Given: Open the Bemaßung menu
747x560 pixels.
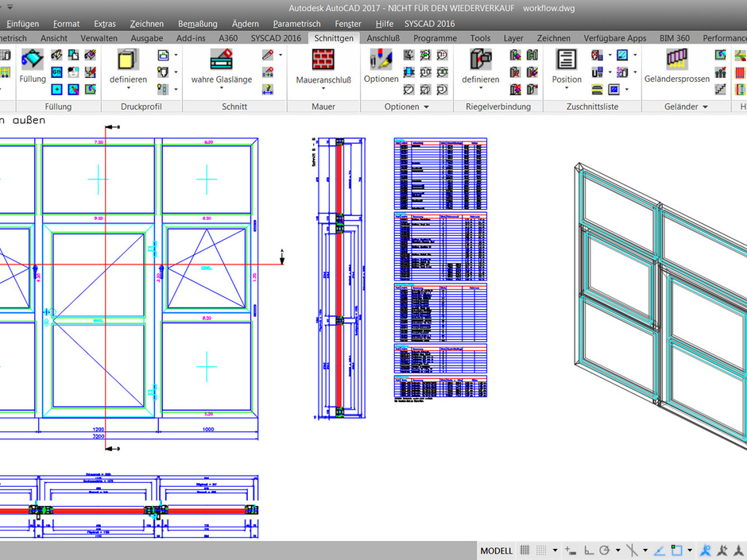Looking at the screenshot, I should [x=198, y=24].
